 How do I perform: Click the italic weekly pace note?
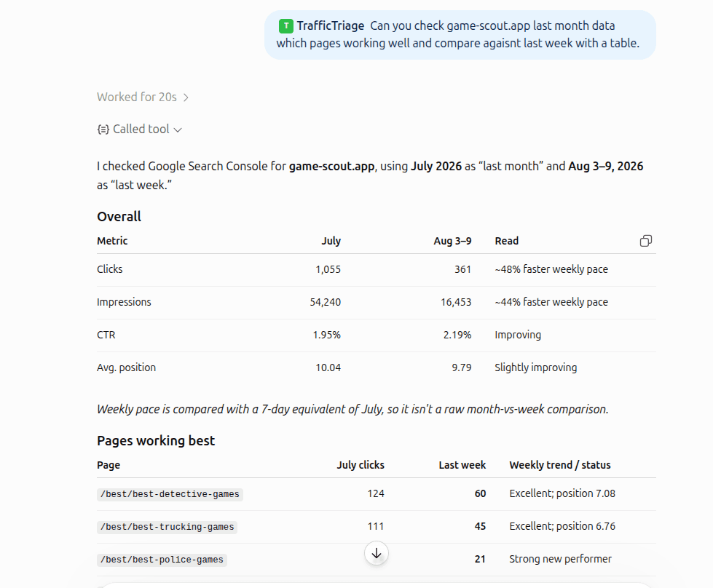point(352,410)
